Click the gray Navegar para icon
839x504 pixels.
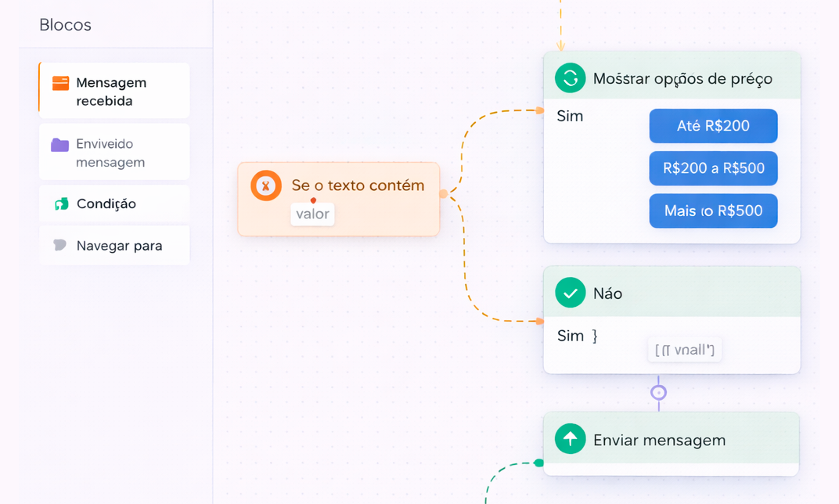59,246
